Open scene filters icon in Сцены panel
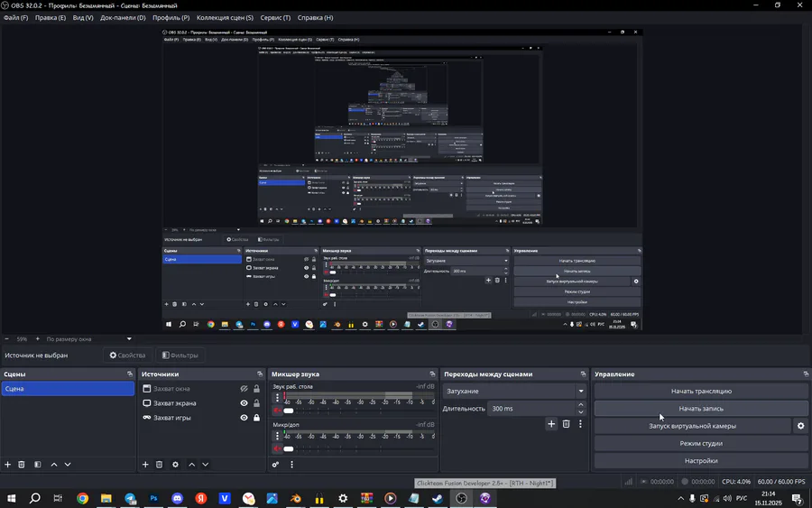812x508 pixels. [37, 465]
